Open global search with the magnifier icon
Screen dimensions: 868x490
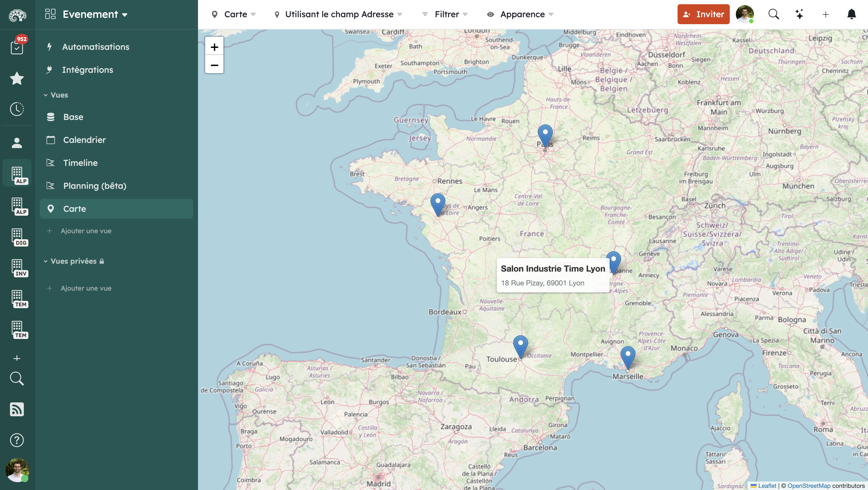[774, 14]
